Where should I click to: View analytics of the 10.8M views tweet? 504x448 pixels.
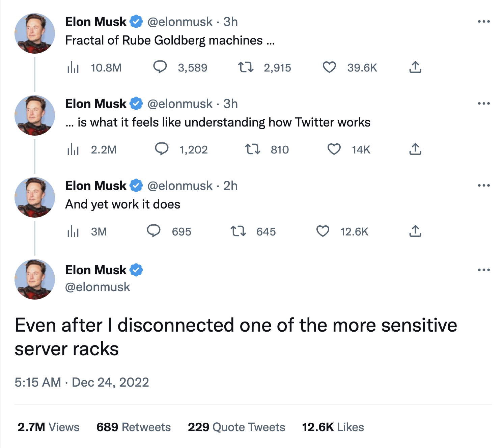point(73,68)
